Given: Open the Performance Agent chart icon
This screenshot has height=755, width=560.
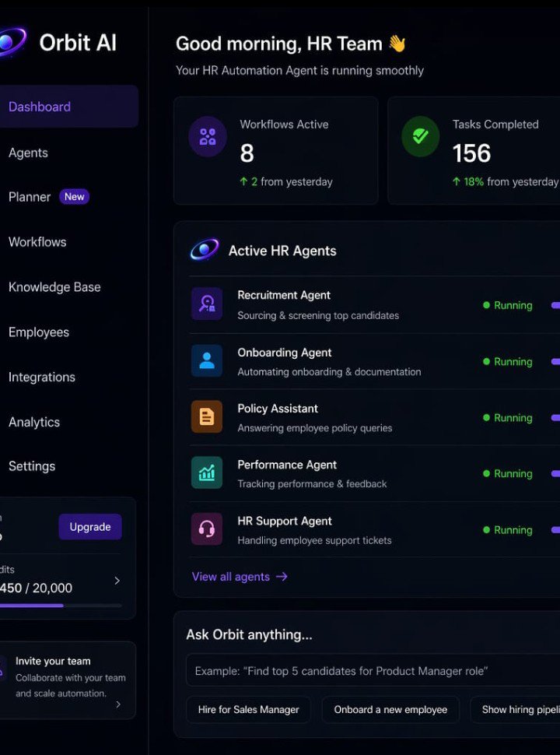Looking at the screenshot, I should click(x=207, y=472).
